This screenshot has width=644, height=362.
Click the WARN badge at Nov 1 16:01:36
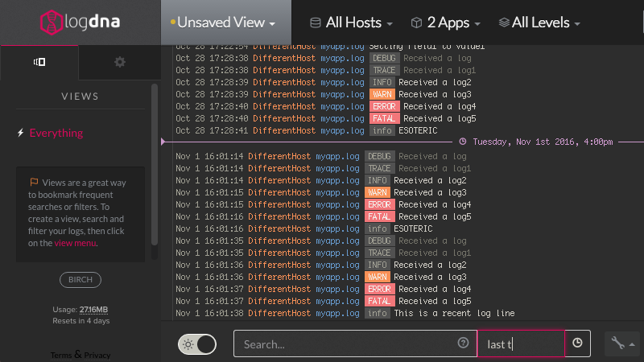click(377, 277)
